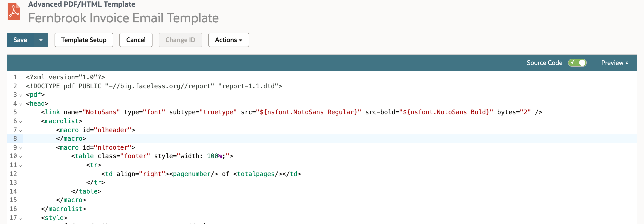Click the xml version declaration line
The height and width of the screenshot is (224, 644).
pos(65,77)
